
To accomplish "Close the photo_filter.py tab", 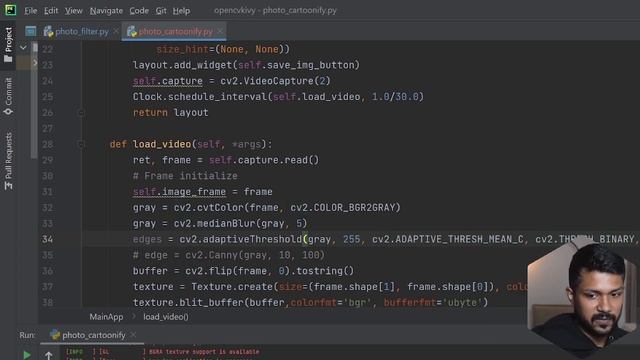I will coord(116,31).
